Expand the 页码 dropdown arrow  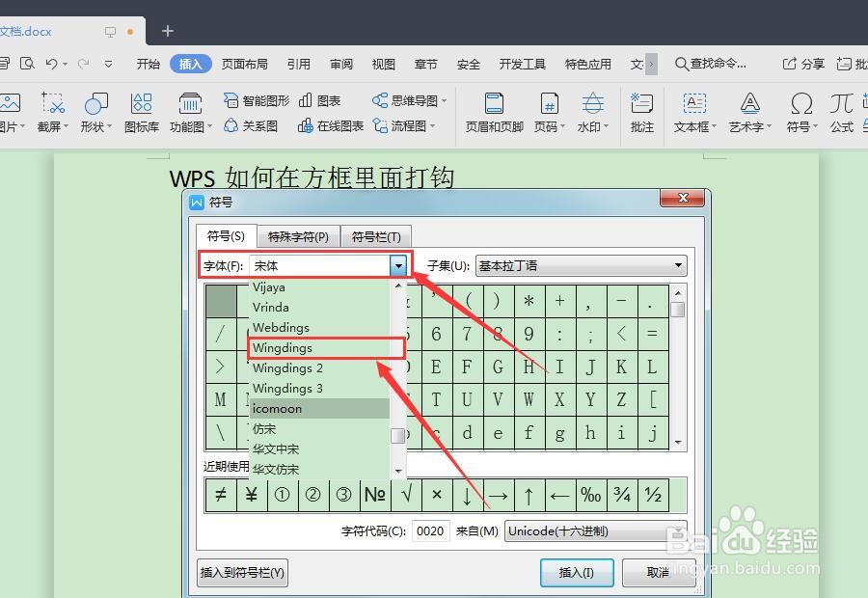click(x=562, y=126)
